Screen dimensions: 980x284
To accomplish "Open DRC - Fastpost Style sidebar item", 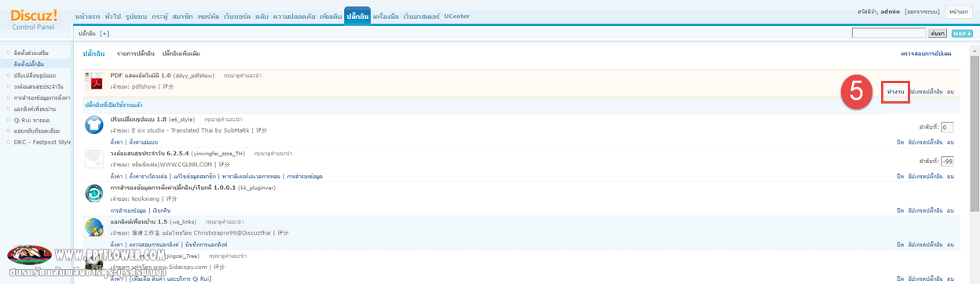I will [x=42, y=142].
